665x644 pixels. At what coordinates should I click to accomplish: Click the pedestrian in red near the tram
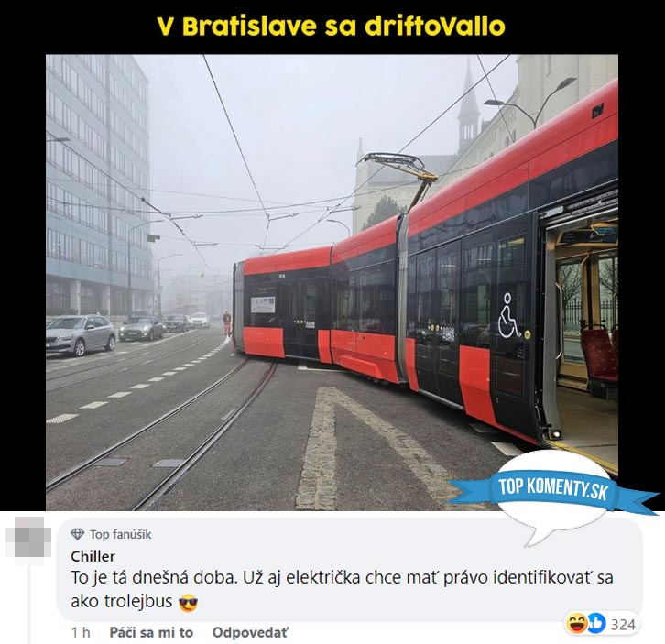click(x=227, y=323)
